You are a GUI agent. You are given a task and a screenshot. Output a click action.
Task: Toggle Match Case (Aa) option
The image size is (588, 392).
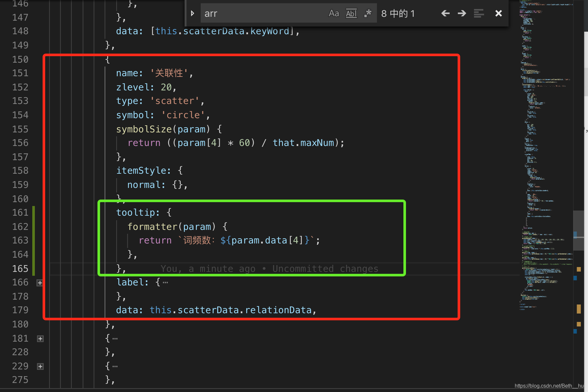point(334,14)
